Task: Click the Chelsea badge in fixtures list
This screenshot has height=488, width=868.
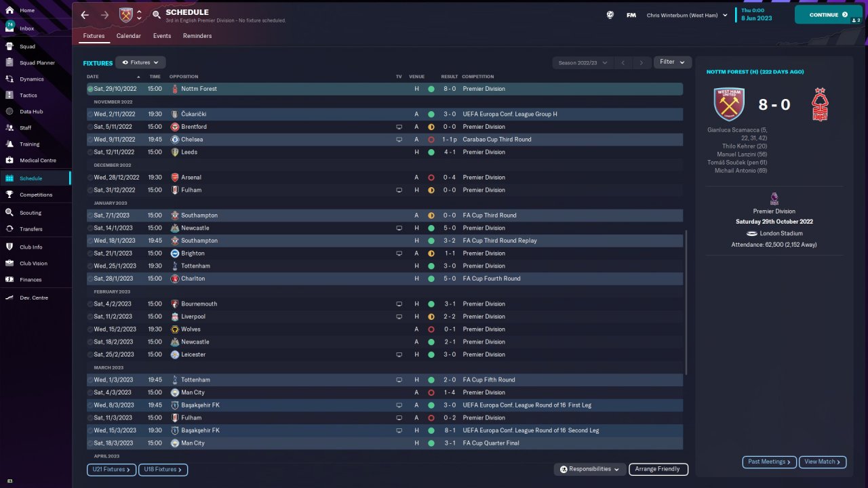Action: pyautogui.click(x=175, y=140)
